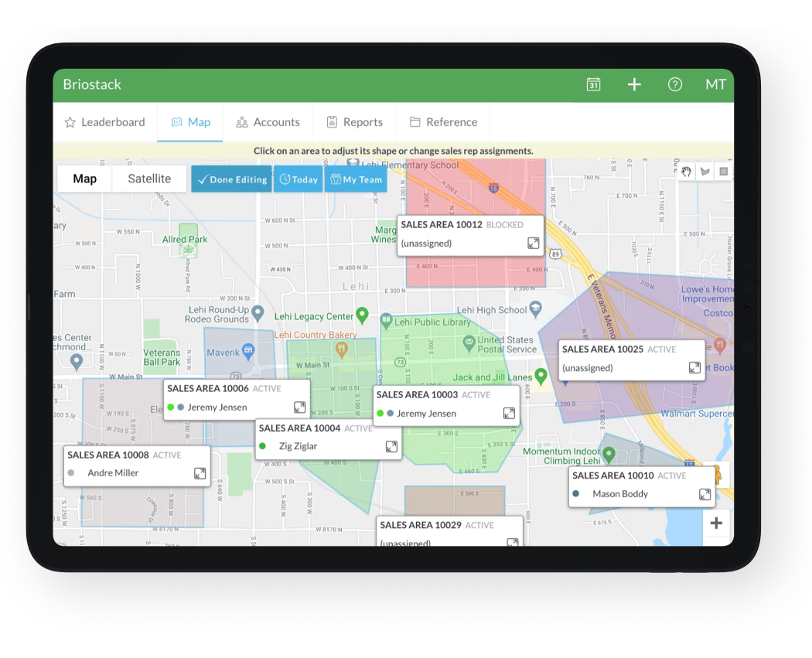Click the Walmart Supercenter map label
812x658 pixels.
pyautogui.click(x=697, y=414)
